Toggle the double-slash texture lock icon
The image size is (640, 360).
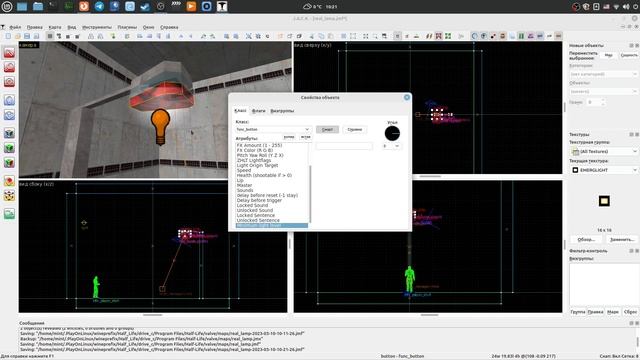[429, 36]
